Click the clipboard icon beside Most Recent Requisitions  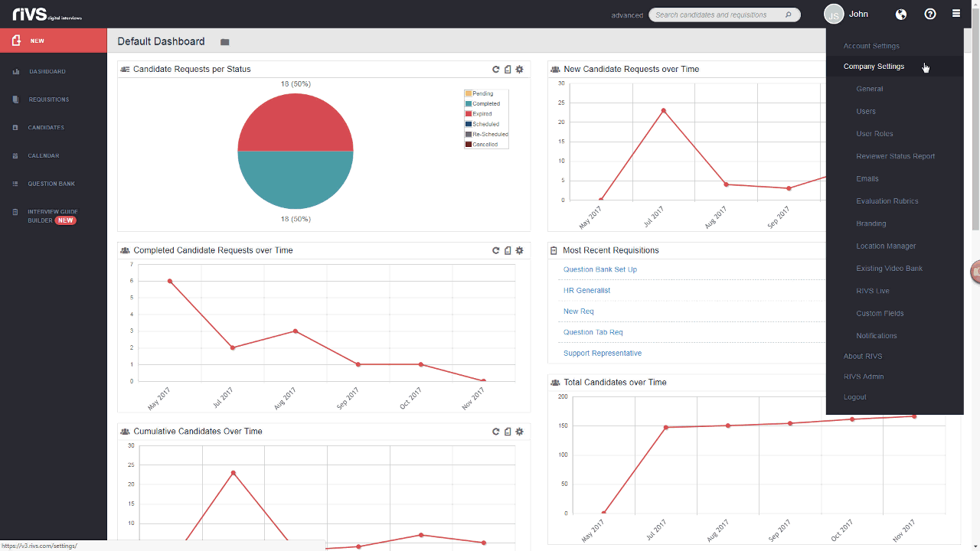554,250
